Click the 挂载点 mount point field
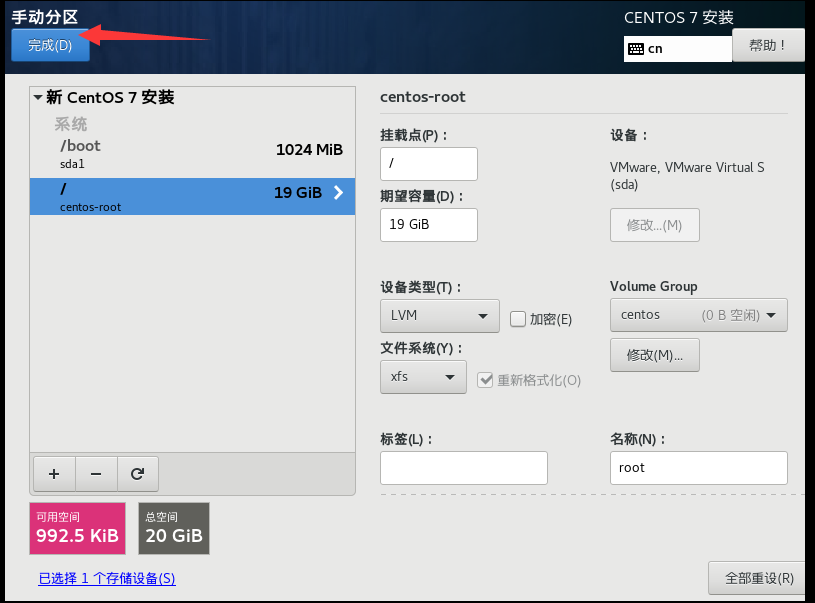Screen dimensions: 815x603 click(429, 164)
